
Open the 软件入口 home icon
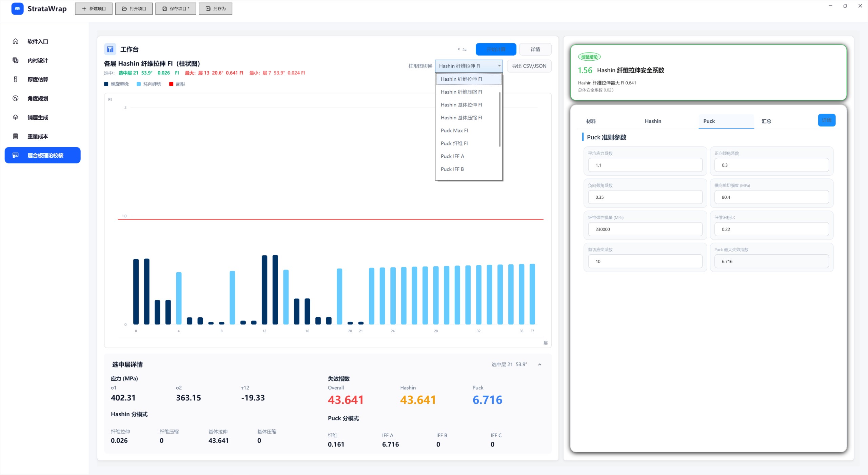(15, 41)
